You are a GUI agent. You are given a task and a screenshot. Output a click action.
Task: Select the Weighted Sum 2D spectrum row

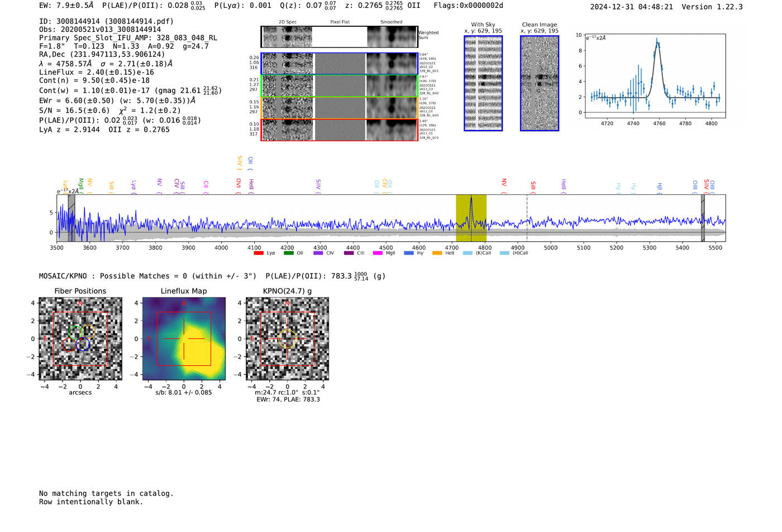[x=340, y=37]
